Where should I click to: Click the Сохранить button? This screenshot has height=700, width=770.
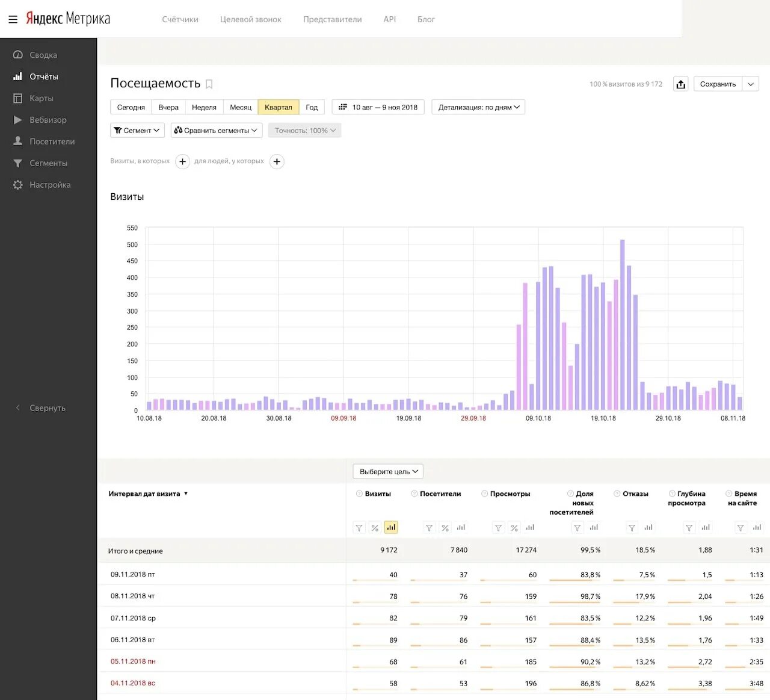click(718, 84)
